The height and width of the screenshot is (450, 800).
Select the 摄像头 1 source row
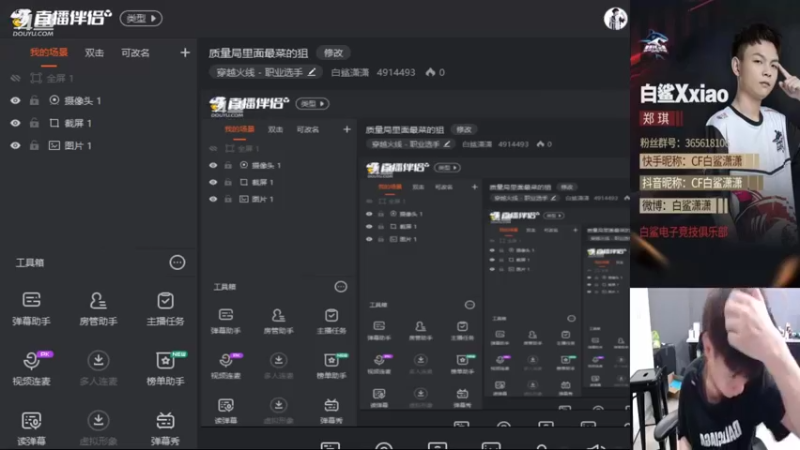pos(98,101)
